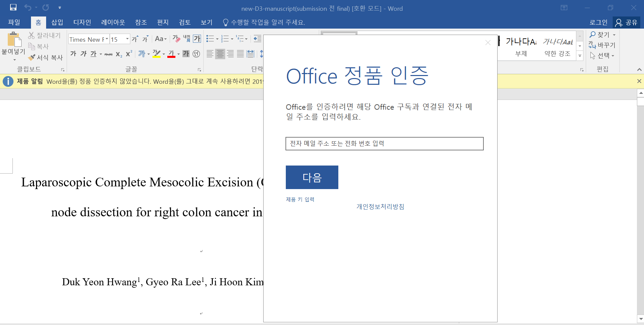Click 로그인 (Sign in)
Screen dimensions: 644x325
tap(598, 22)
